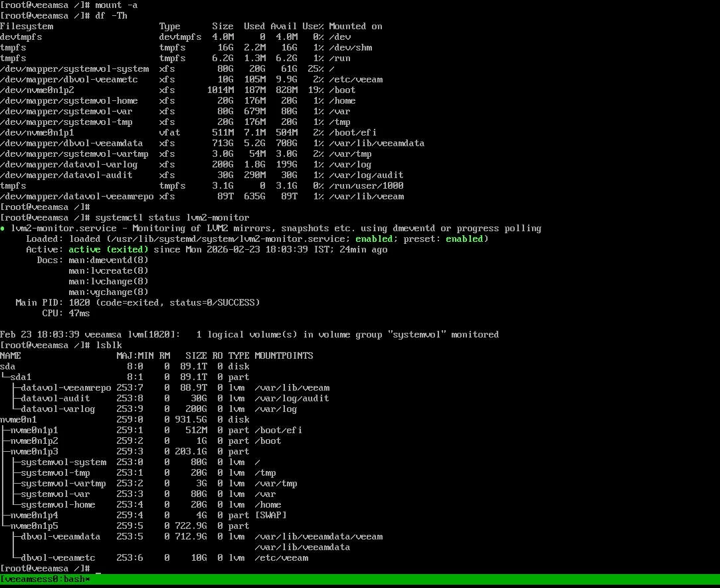Click the "/dev/shm" mount point

click(x=350, y=48)
